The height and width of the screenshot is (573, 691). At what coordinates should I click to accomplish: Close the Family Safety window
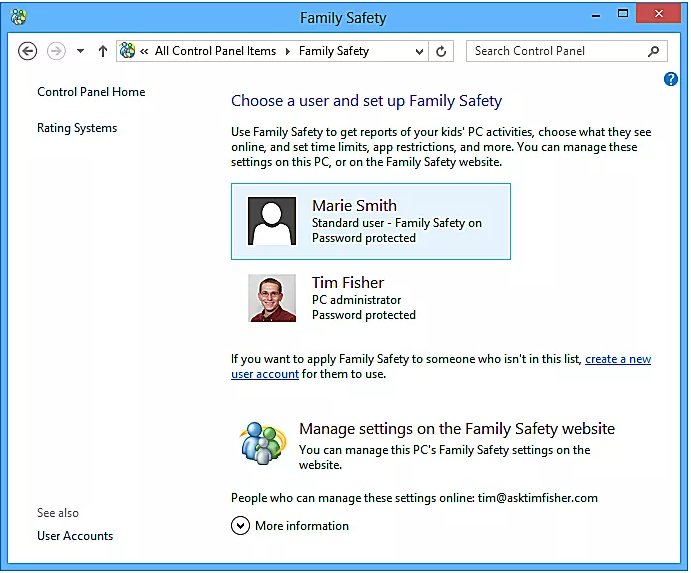coord(658,14)
